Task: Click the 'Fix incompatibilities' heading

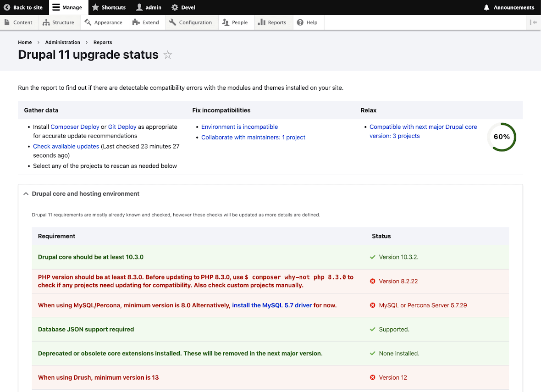Action: [221, 110]
